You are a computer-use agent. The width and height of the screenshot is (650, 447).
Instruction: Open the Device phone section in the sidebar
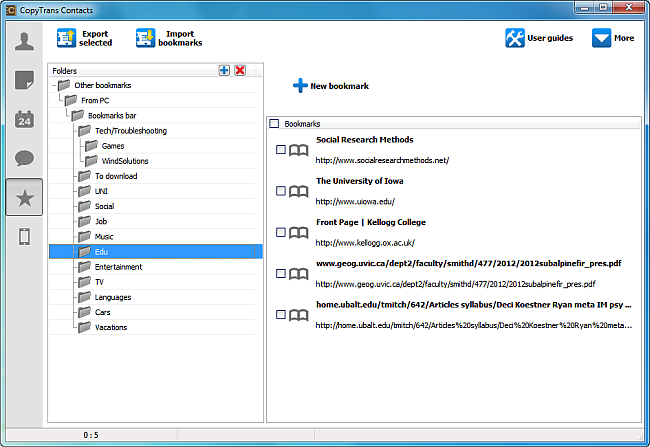tap(24, 237)
